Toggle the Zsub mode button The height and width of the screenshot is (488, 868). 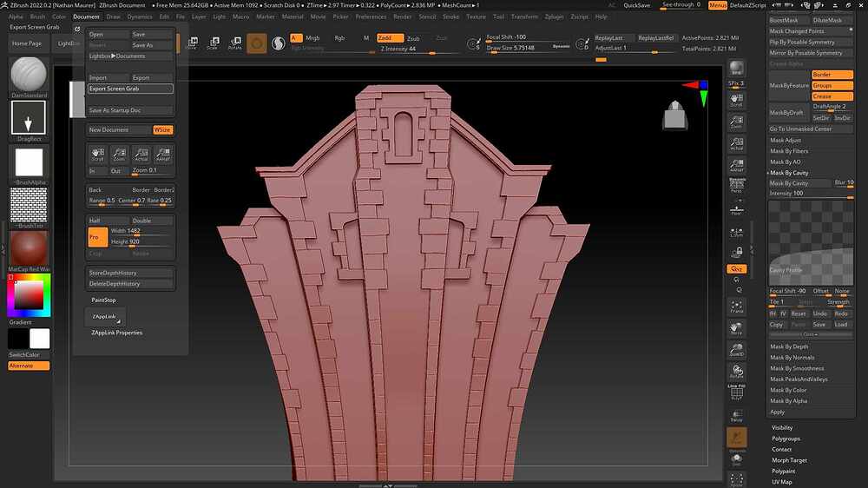[413, 38]
